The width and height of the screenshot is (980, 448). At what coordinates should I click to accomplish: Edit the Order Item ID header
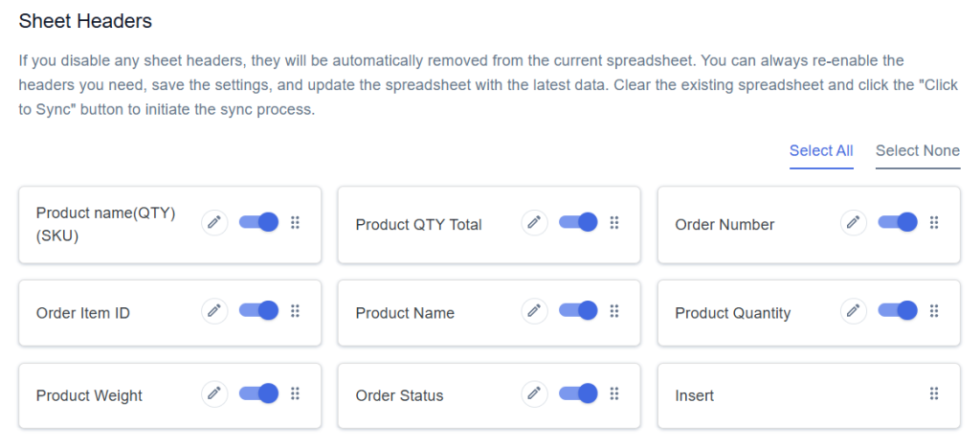tap(214, 310)
